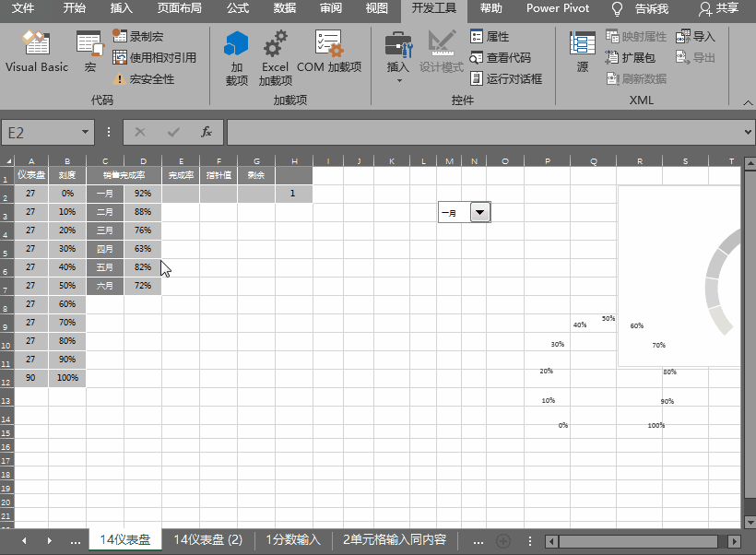Toggle 设计模式 design mode
The width and height of the screenshot is (756, 555).
pyautogui.click(x=442, y=51)
